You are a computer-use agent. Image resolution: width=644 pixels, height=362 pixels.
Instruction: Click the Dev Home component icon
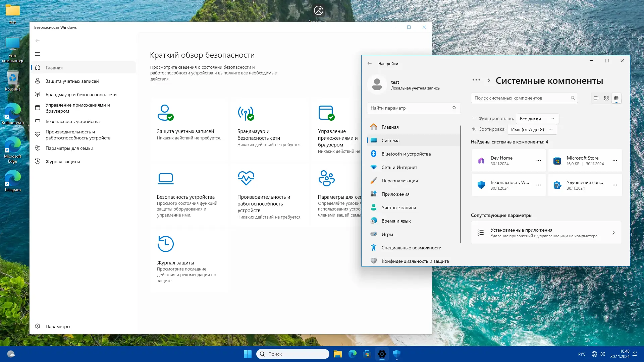(x=481, y=161)
